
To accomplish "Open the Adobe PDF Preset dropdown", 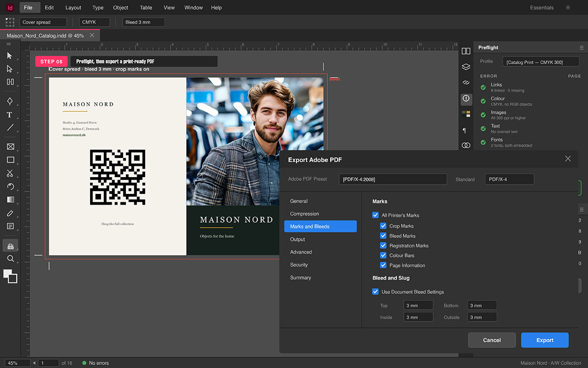I will tap(392, 179).
